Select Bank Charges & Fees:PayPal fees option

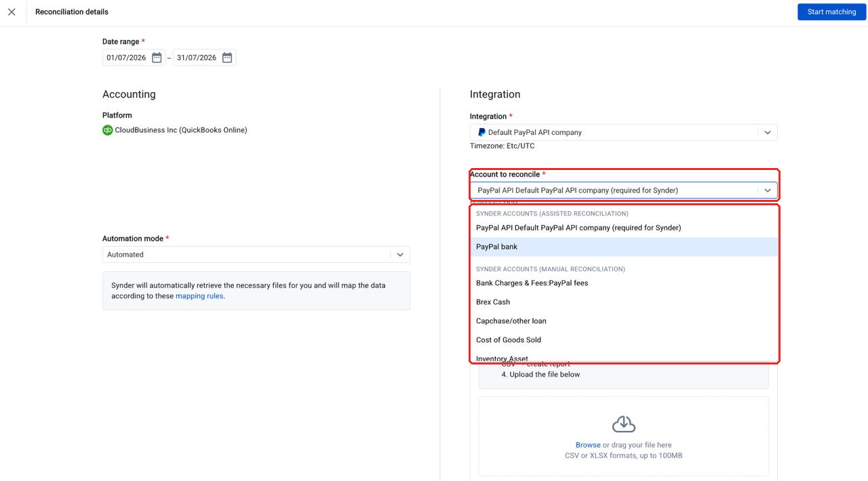tap(624, 283)
